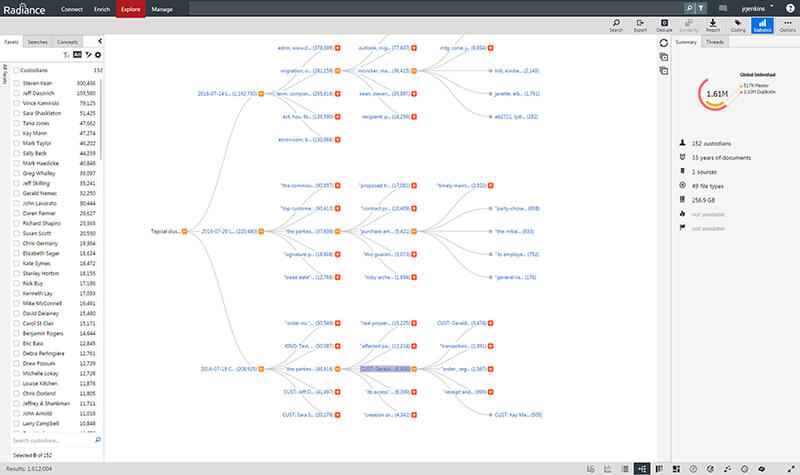Viewport: 800px width, 475px height.
Task: Check the Vince Kaminski custodian
Action: tap(16, 103)
